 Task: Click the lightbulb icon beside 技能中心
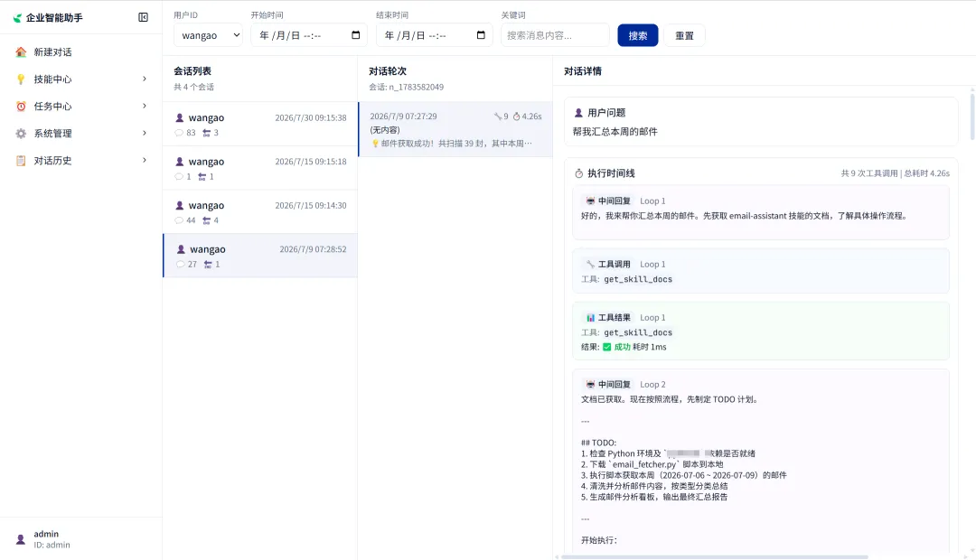click(21, 79)
